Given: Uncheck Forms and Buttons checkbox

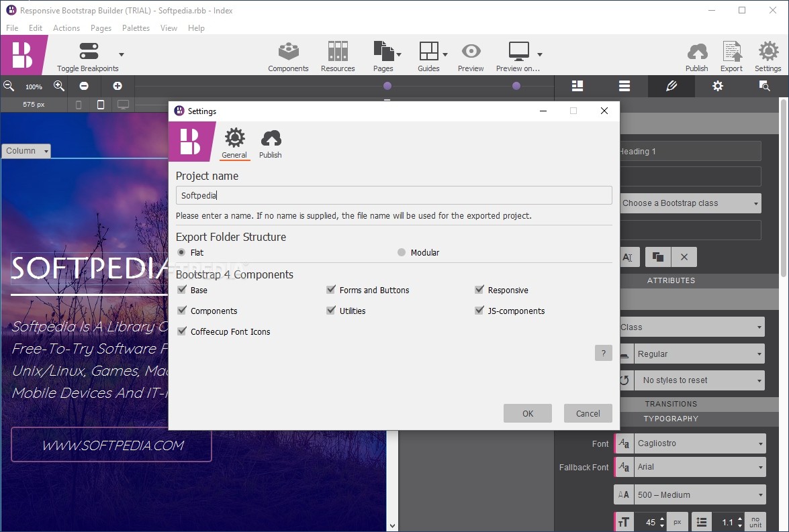Looking at the screenshot, I should coord(330,290).
